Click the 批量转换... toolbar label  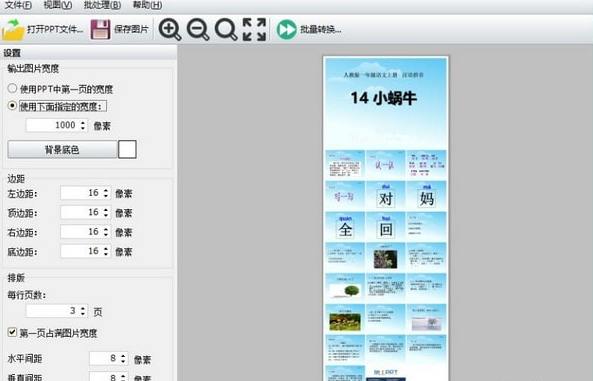[x=321, y=29]
